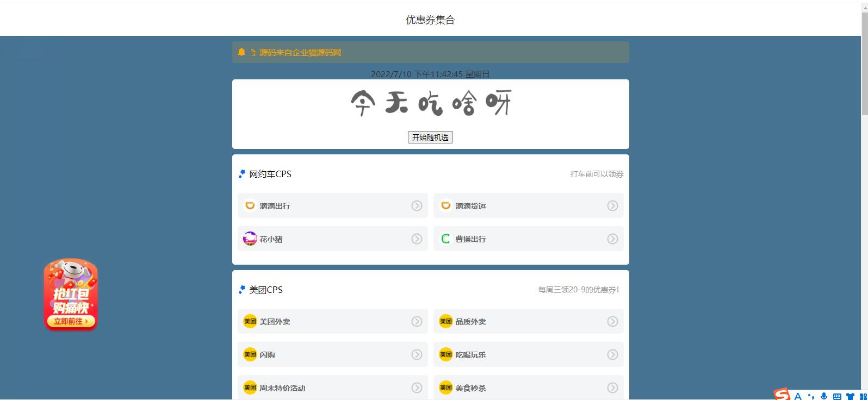Click the 优惠券集合 page title

pos(430,20)
